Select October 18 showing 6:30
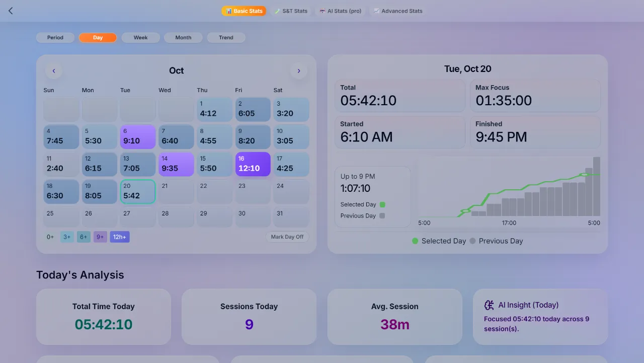Image resolution: width=644 pixels, height=363 pixels. (x=61, y=192)
